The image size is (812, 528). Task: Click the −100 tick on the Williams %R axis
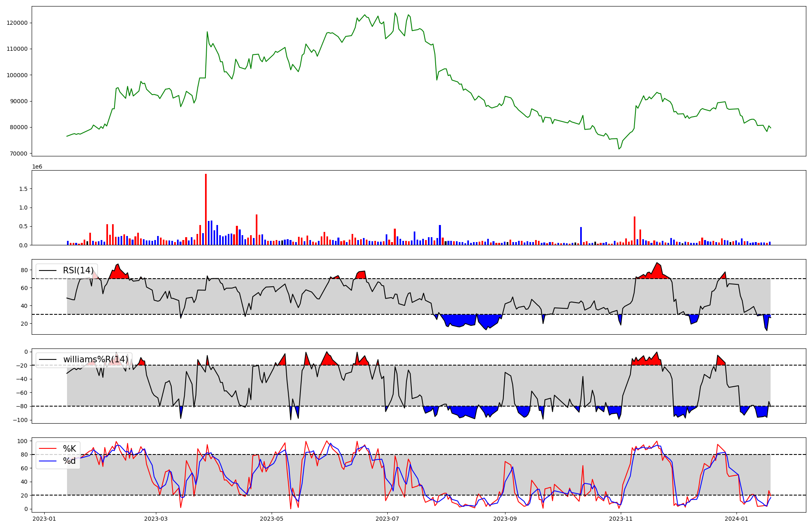coord(20,420)
